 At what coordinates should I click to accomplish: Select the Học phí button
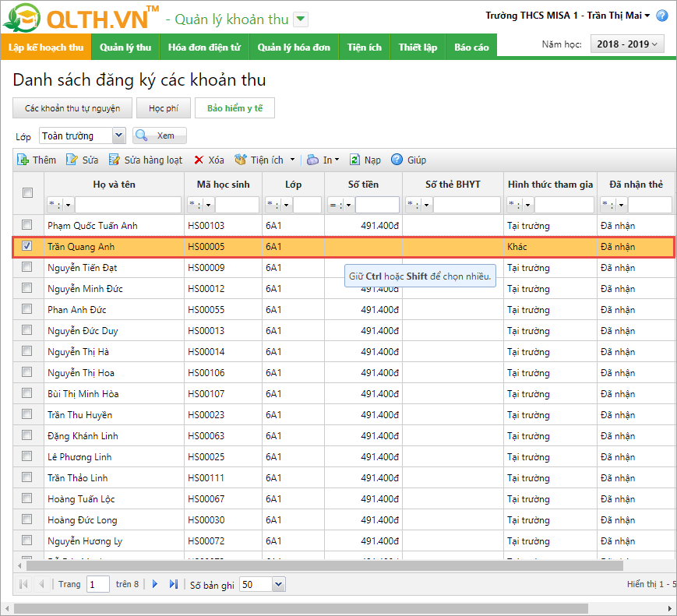(x=164, y=108)
